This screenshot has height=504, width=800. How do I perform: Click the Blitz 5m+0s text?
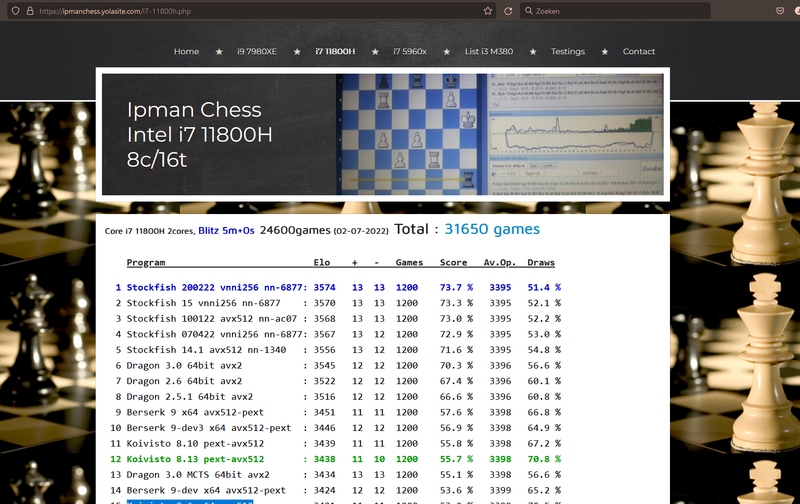[226, 231]
